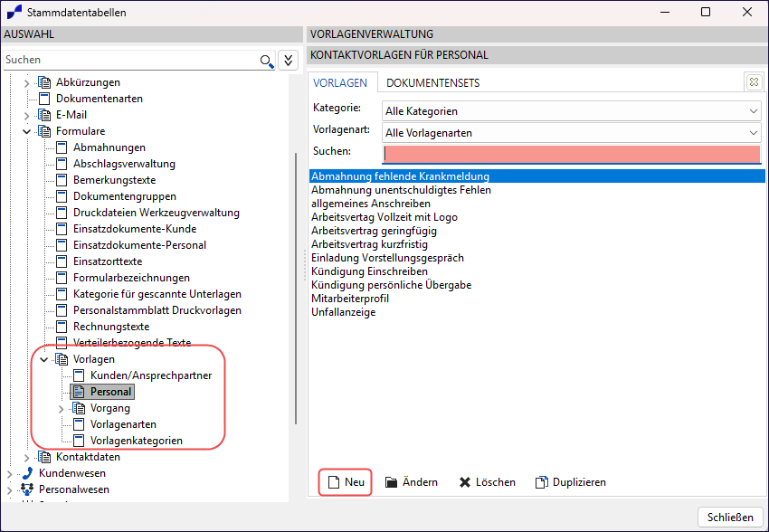Click the Ändern folder button
769x532 pixels.
click(x=411, y=482)
